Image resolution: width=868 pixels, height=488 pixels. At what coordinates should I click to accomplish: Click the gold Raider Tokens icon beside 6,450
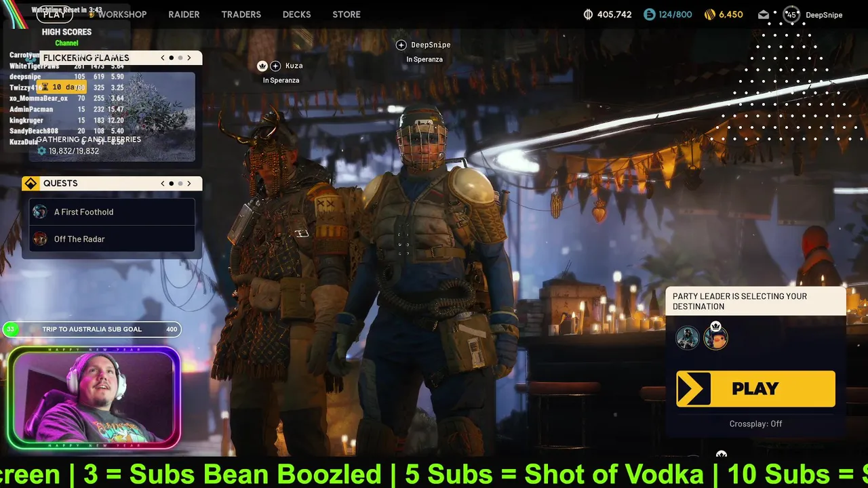pyautogui.click(x=710, y=14)
